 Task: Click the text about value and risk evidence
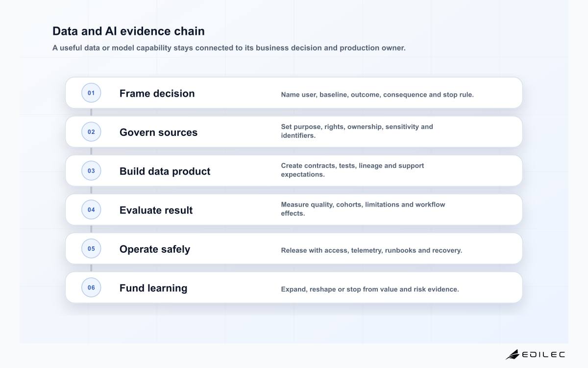point(370,289)
